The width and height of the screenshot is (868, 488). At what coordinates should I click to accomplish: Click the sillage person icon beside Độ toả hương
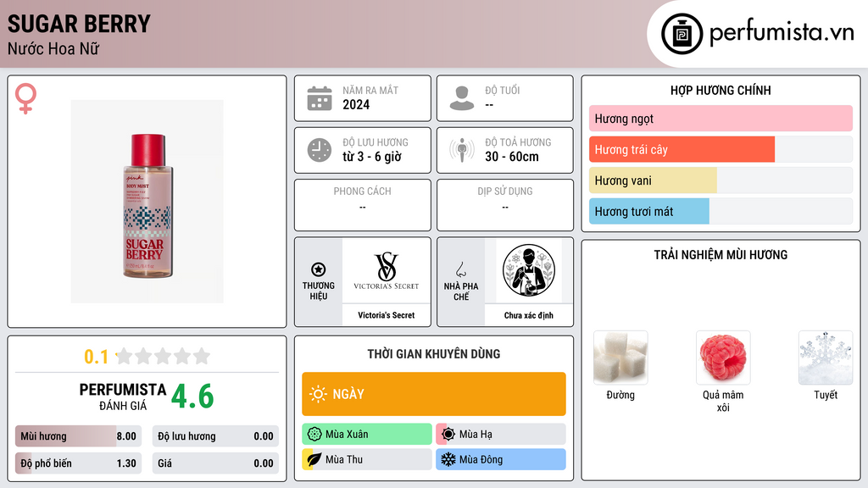click(x=462, y=150)
